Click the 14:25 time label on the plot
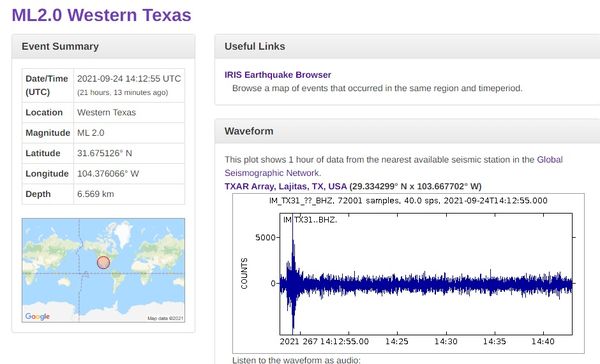This screenshot has height=364, width=600. [397, 341]
